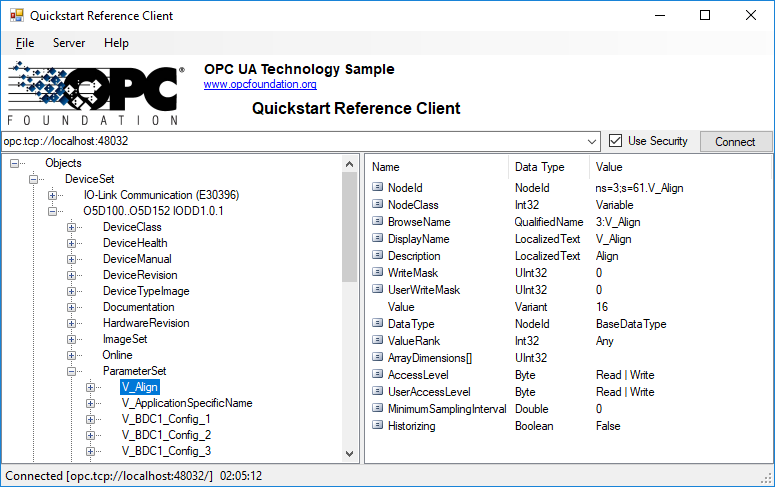Click the Value attribute row with Variant type

coord(568,307)
